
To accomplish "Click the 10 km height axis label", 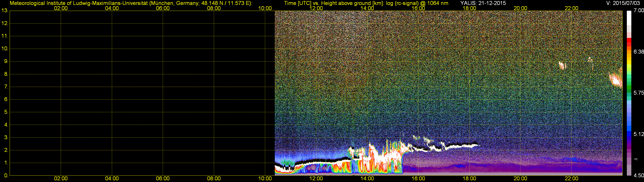I will tap(5, 49).
